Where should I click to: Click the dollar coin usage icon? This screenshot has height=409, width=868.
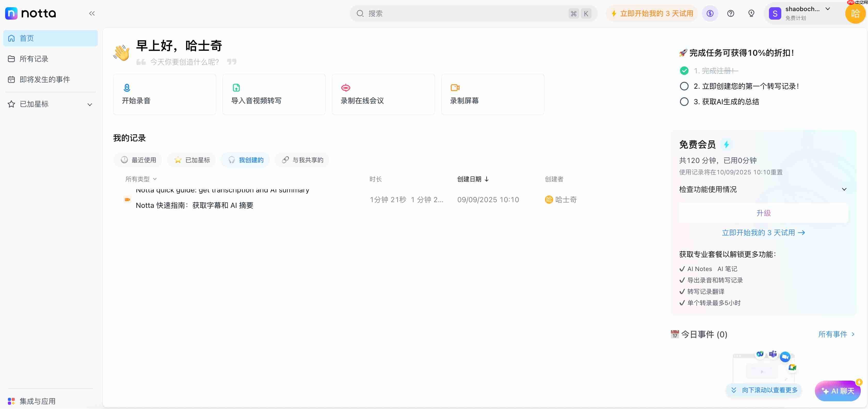click(710, 13)
